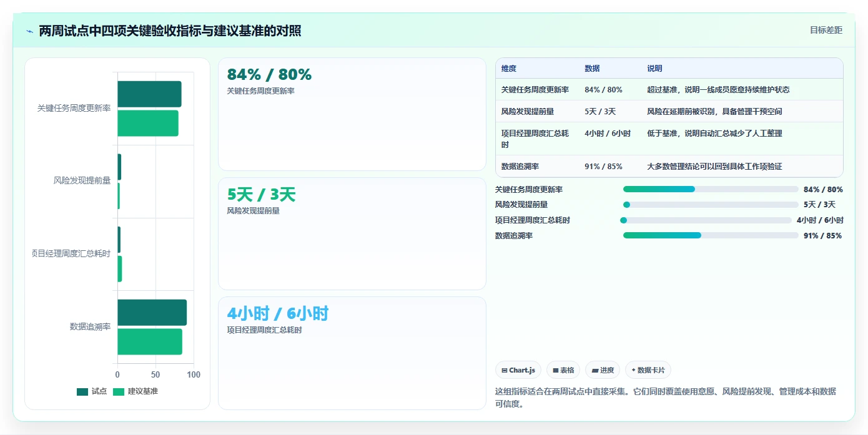This screenshot has width=868, height=435.
Task: Click table cell 数据追溯率 in 维度 column
Action: [x=520, y=167]
